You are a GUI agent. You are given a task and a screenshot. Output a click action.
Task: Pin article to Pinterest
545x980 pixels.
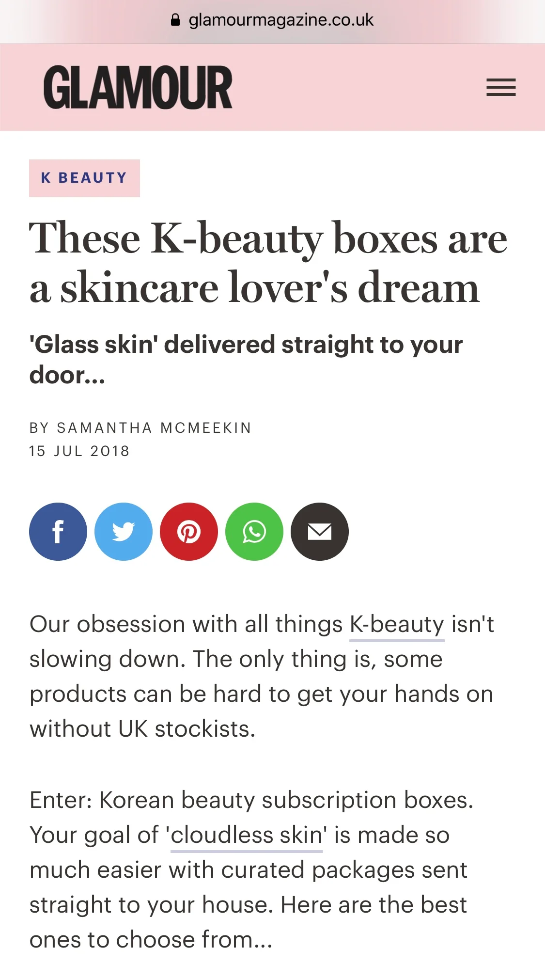(189, 532)
